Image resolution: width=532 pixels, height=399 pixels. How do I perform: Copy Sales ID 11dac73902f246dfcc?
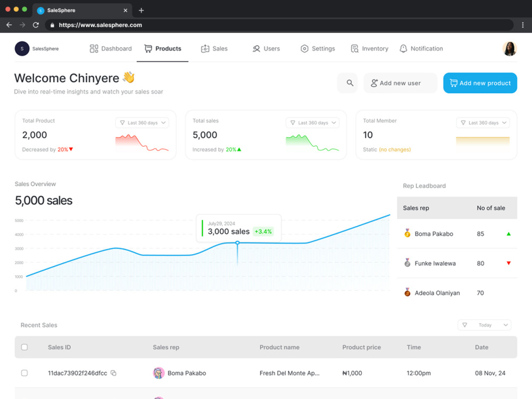point(114,373)
